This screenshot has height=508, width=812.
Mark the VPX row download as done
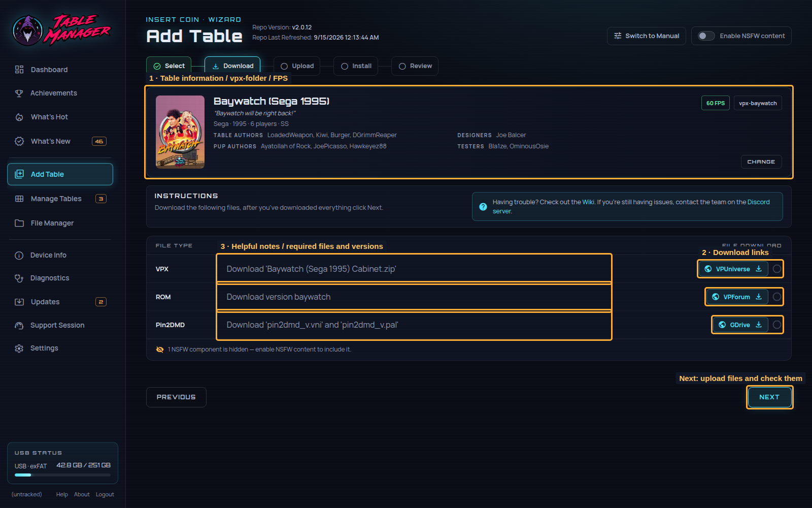(777, 269)
